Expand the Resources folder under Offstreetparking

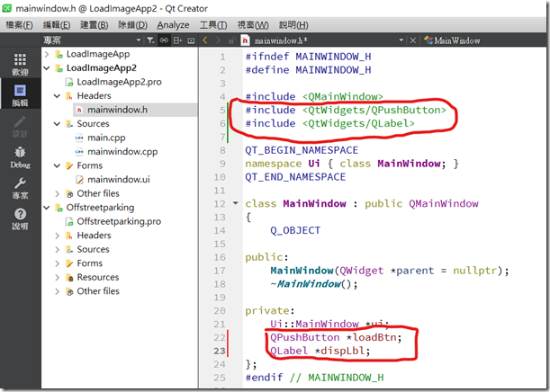pyautogui.click(x=59, y=278)
